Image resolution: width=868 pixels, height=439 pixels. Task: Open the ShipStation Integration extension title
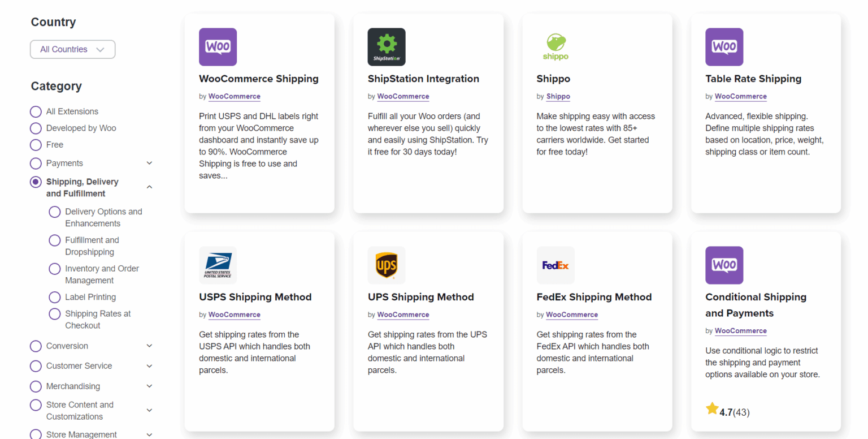coord(423,79)
